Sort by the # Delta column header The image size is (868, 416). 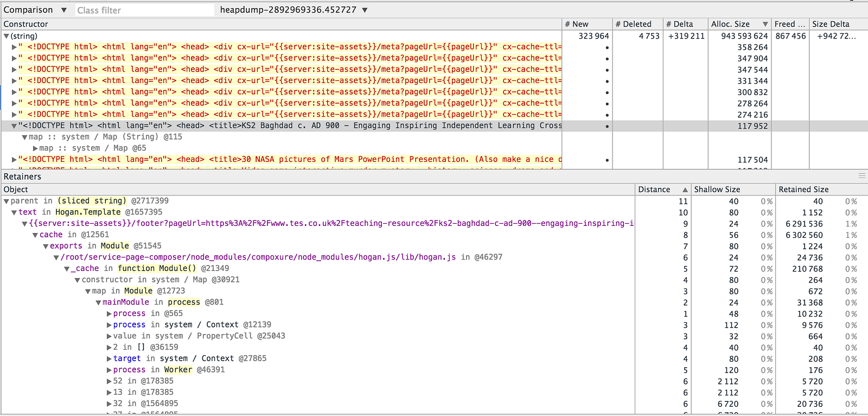[x=685, y=24]
